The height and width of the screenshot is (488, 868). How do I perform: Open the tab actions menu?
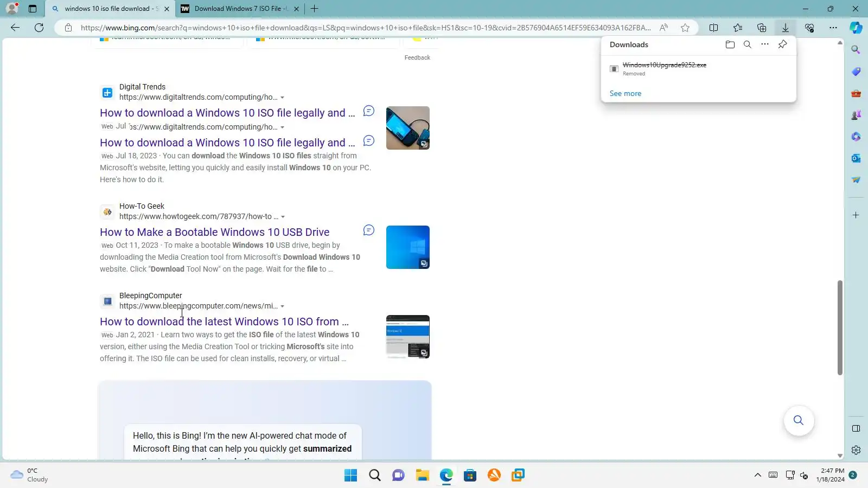[33, 9]
